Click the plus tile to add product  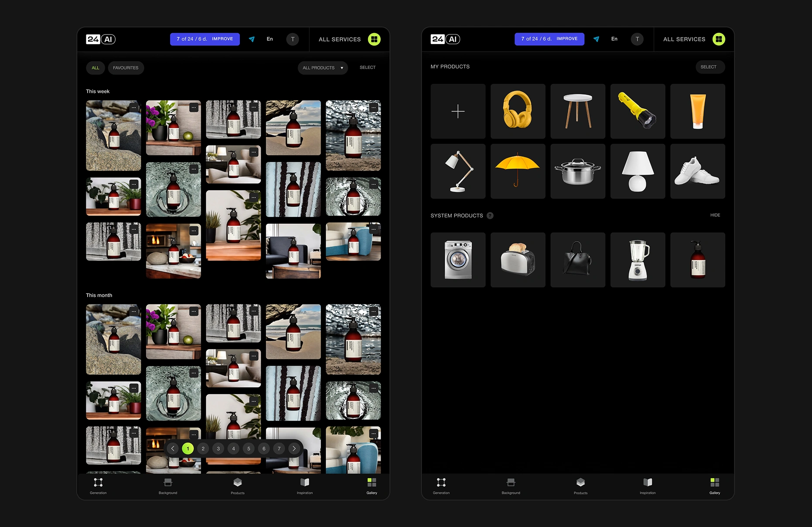tap(458, 111)
